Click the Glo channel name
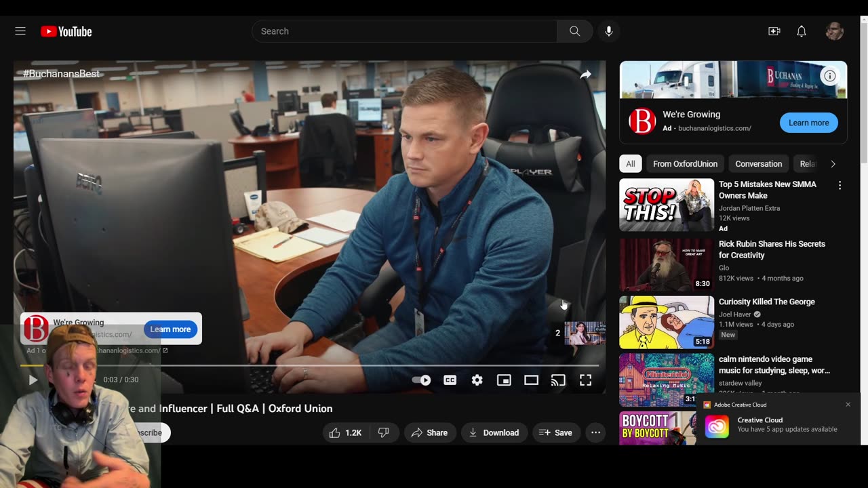The image size is (868, 488). click(724, 268)
